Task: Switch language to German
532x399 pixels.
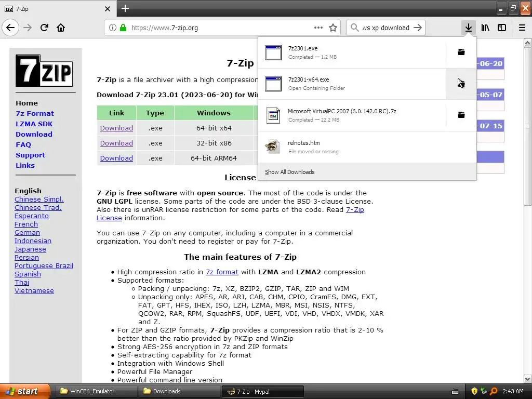Action: (27, 232)
